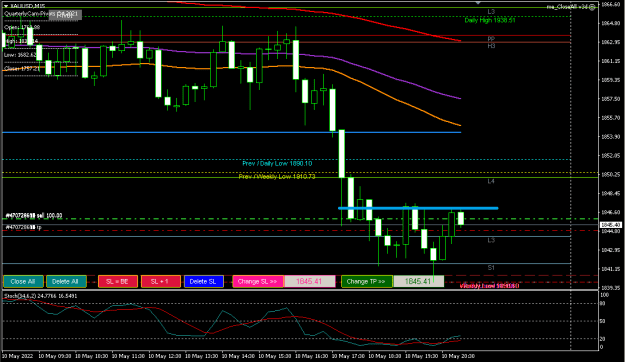Select the sell 100.00 order line label

33,215
